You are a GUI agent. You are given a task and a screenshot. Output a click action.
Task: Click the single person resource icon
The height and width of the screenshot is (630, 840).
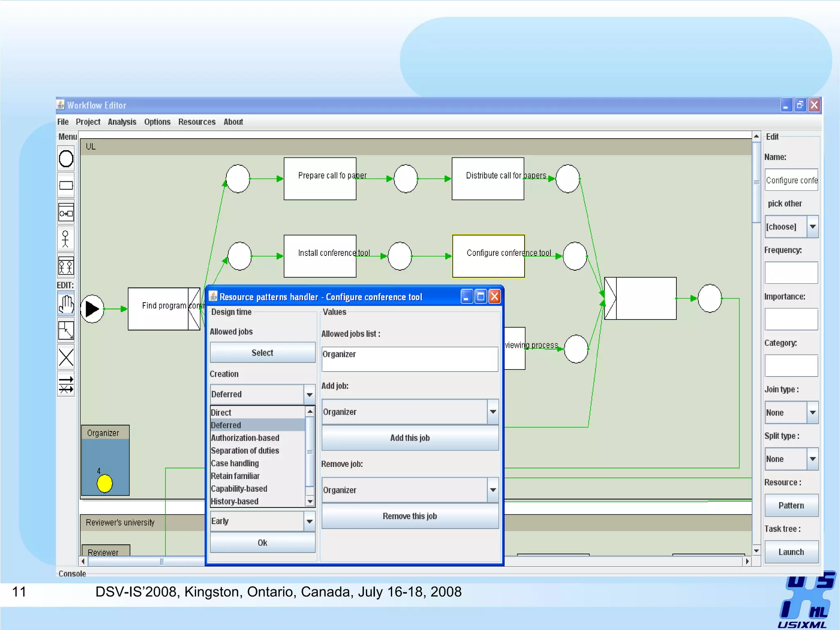point(66,239)
